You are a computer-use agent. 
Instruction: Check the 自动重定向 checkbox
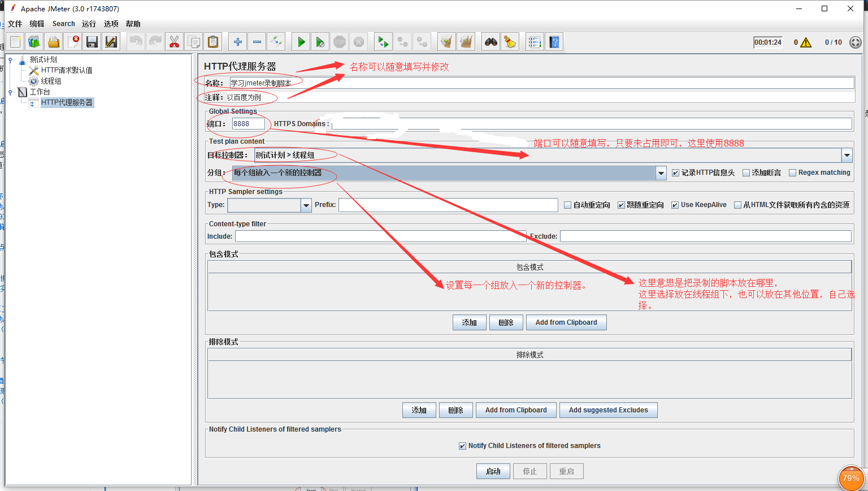point(567,205)
